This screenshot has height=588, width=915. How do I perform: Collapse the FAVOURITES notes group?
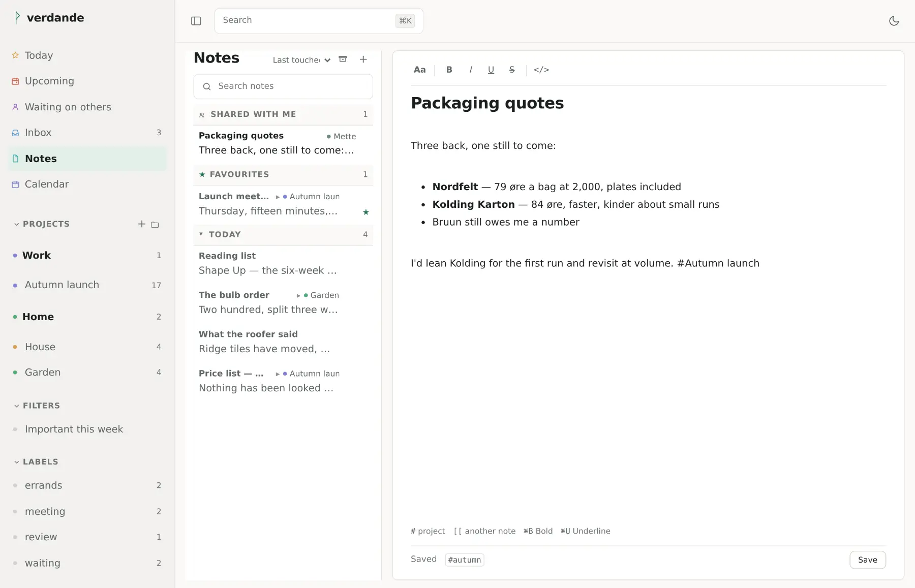[x=283, y=174]
